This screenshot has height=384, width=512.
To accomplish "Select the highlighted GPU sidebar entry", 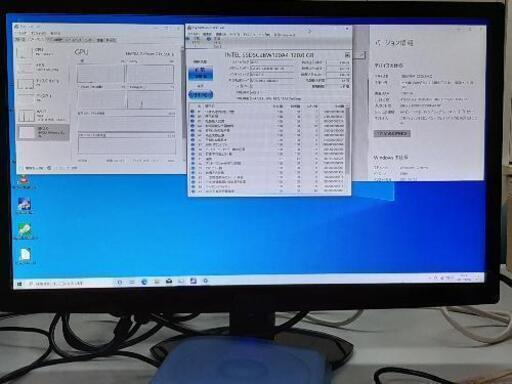I will [x=42, y=132].
